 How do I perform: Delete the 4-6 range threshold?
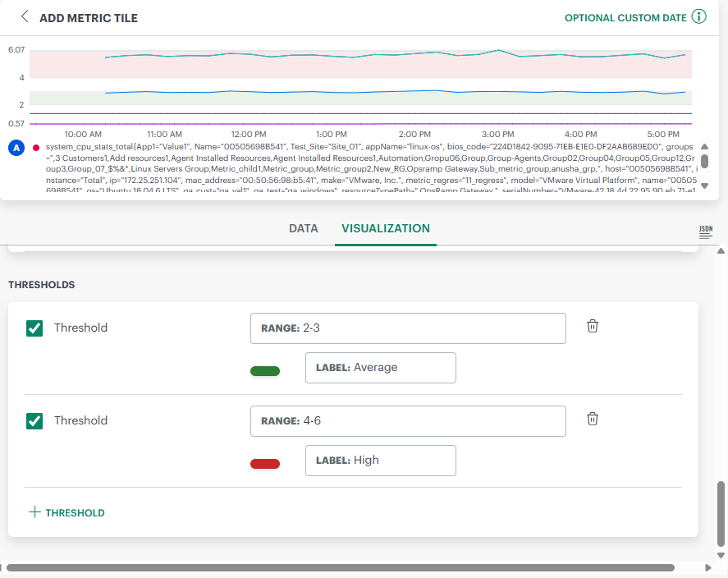click(593, 419)
